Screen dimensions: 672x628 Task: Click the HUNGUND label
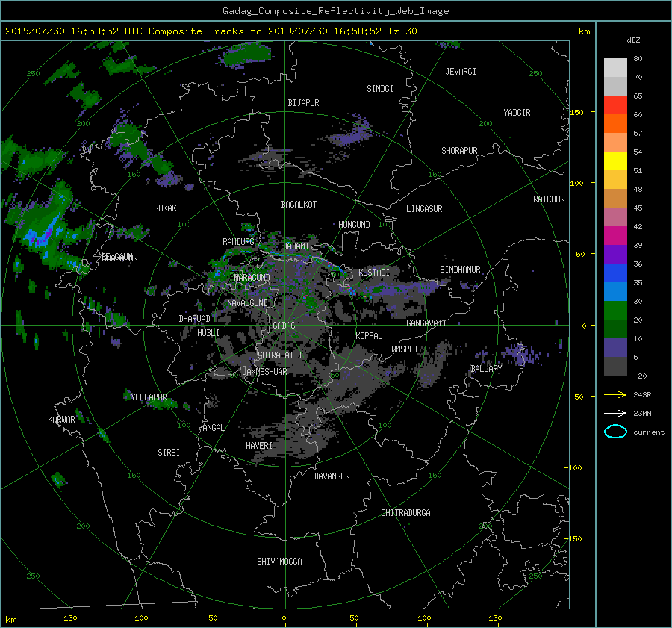pos(354,225)
